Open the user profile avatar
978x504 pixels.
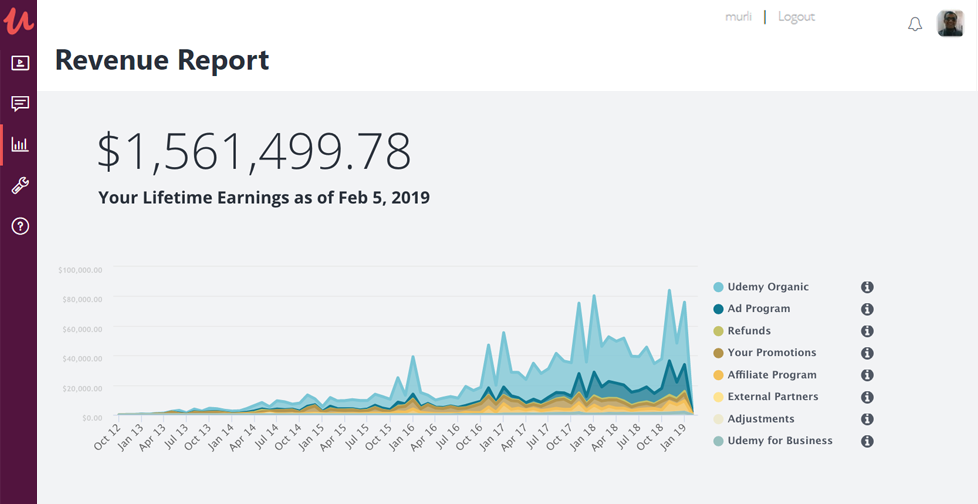pos(950,24)
